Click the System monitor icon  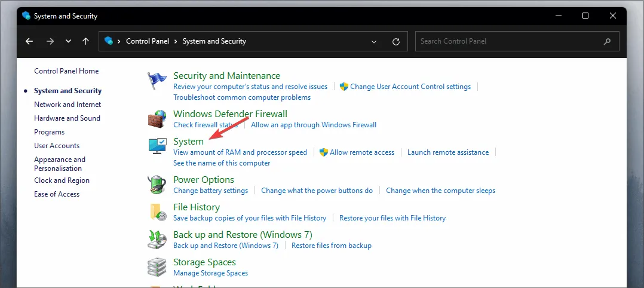pyautogui.click(x=157, y=147)
